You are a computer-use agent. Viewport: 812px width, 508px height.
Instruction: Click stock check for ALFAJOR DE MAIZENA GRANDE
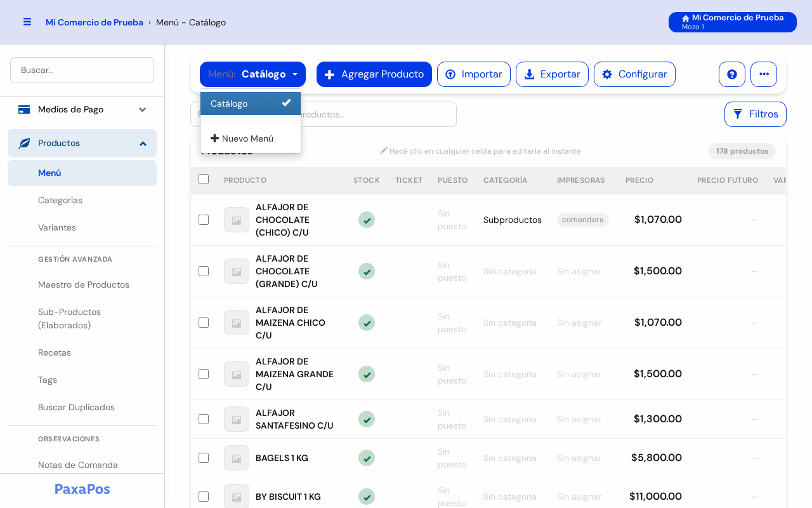pos(367,374)
